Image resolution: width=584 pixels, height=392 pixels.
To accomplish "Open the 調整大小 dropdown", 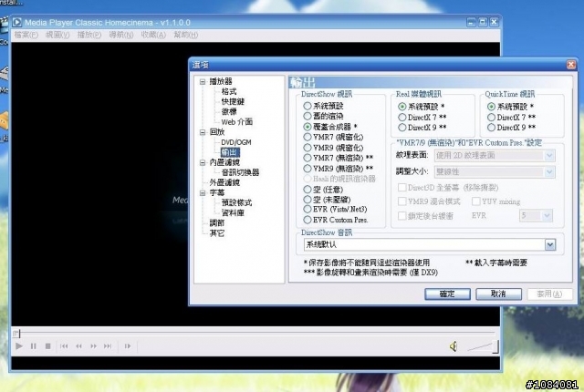I will click(549, 171).
